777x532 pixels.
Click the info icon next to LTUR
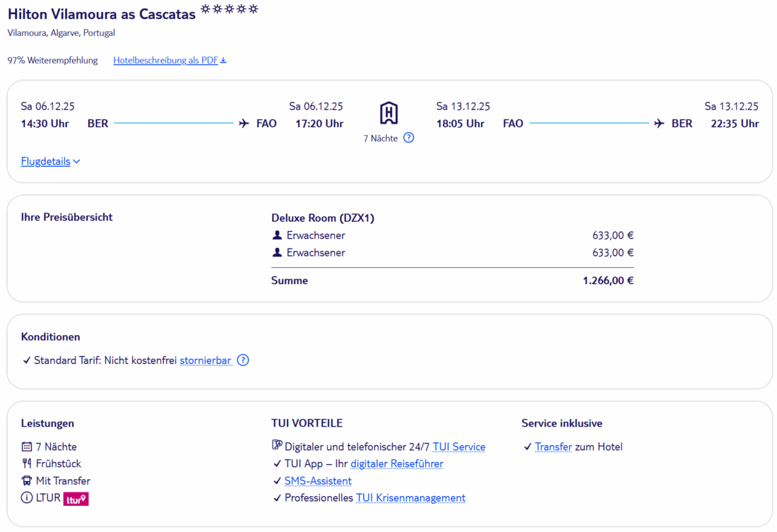pos(27,498)
